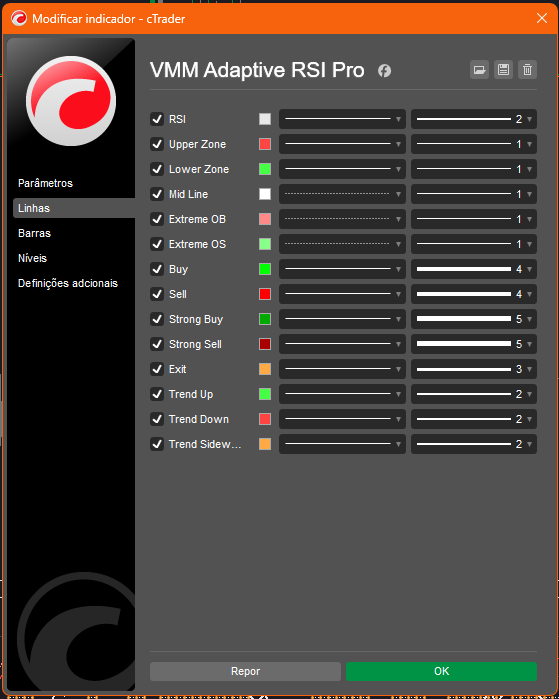Viewport: 559px width, 699px height.
Task: Click the Trend Sidew… label text
Action: 205,444
